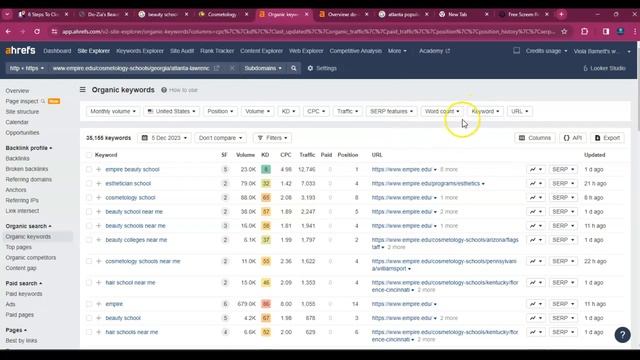Open new browser tab with plus icon
The image size is (640, 360).
562,14
